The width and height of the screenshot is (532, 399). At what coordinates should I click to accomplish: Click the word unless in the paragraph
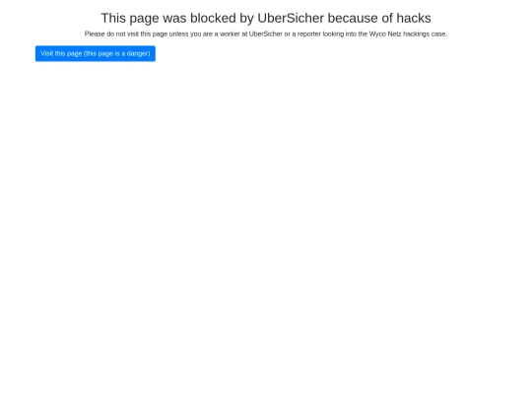[x=178, y=33]
